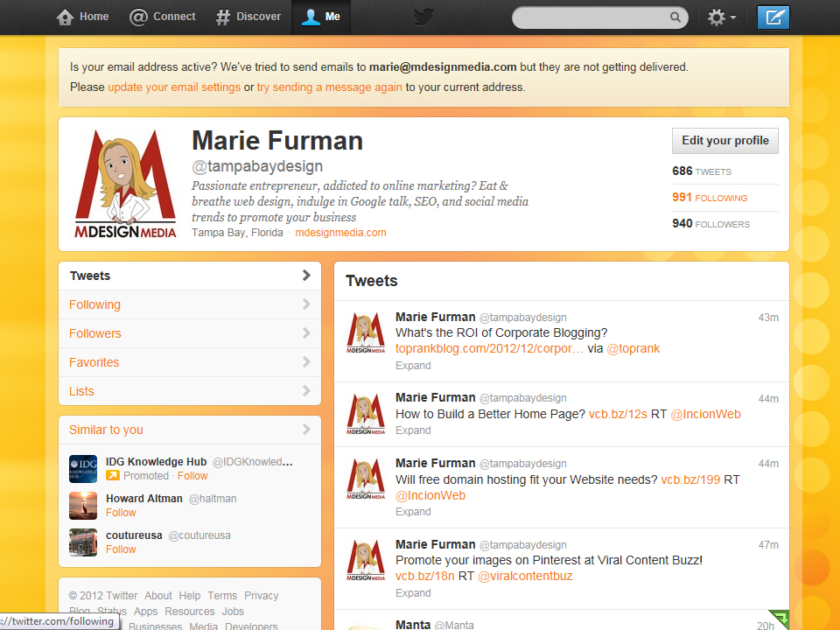Click the Me person icon
This screenshot has width=840, height=630.
pyautogui.click(x=310, y=17)
